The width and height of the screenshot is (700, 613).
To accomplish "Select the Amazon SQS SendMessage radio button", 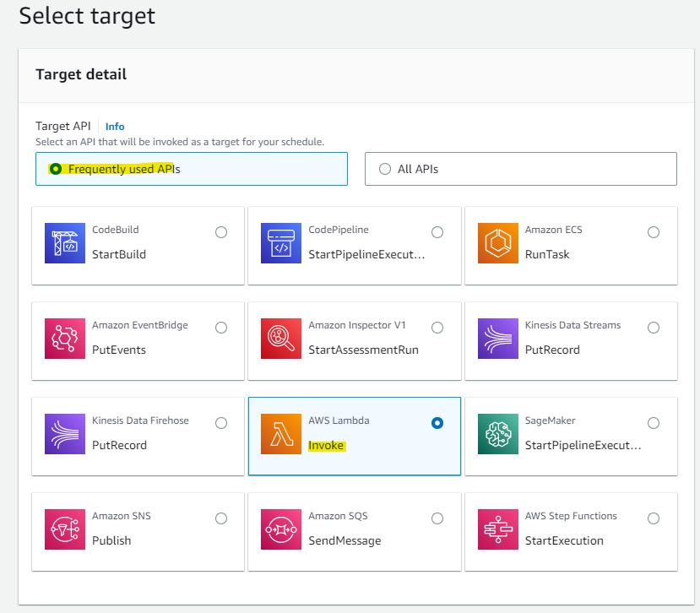I will [437, 518].
